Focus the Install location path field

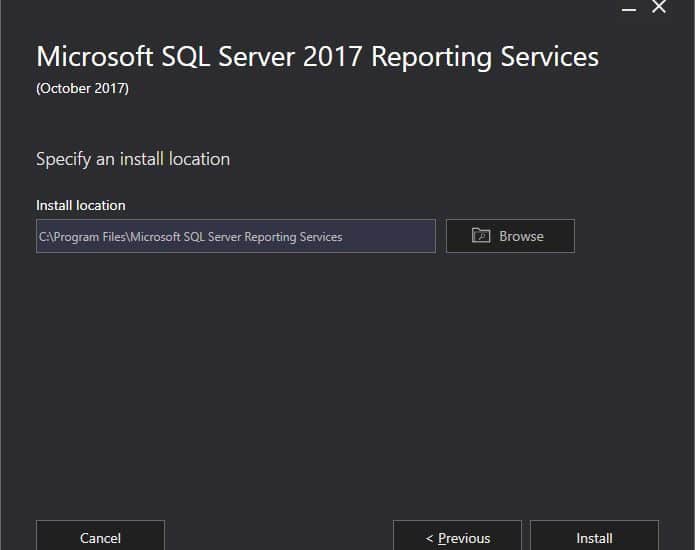click(236, 236)
